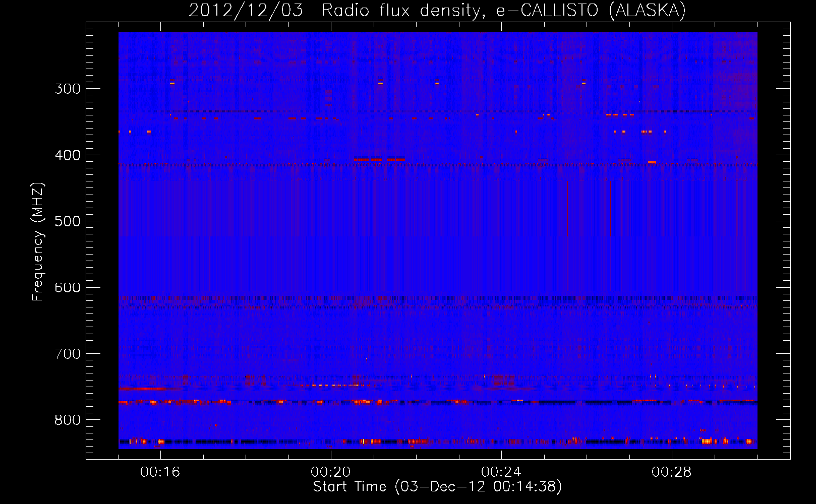Click the 600 frequency tick label

(x=68, y=288)
